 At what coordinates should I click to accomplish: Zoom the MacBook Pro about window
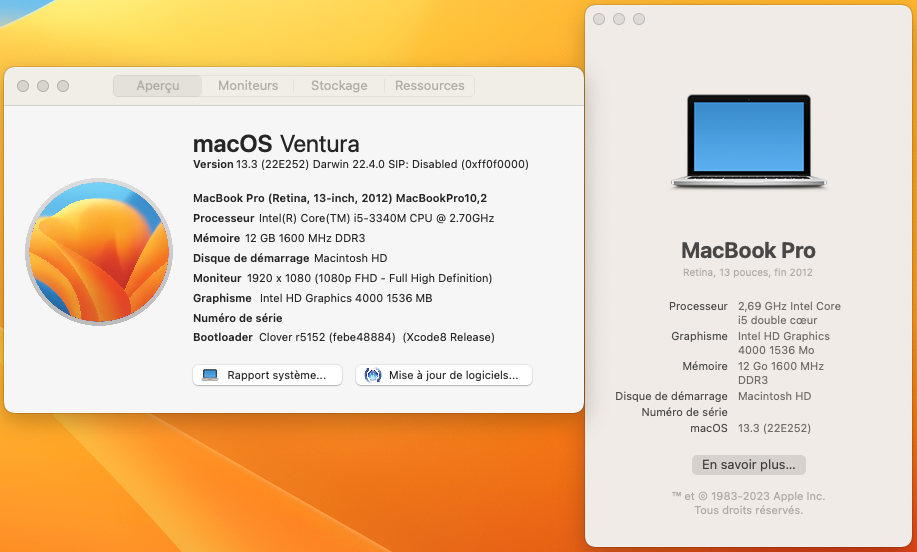pos(639,19)
